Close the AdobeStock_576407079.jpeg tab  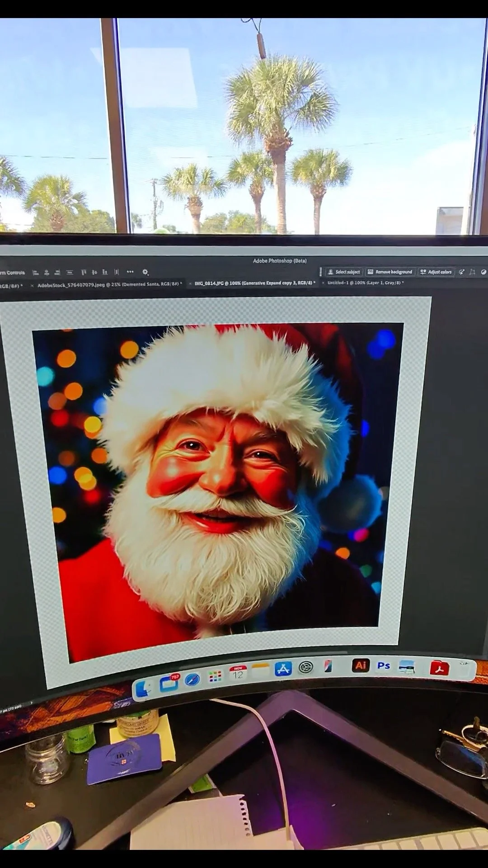(x=32, y=286)
